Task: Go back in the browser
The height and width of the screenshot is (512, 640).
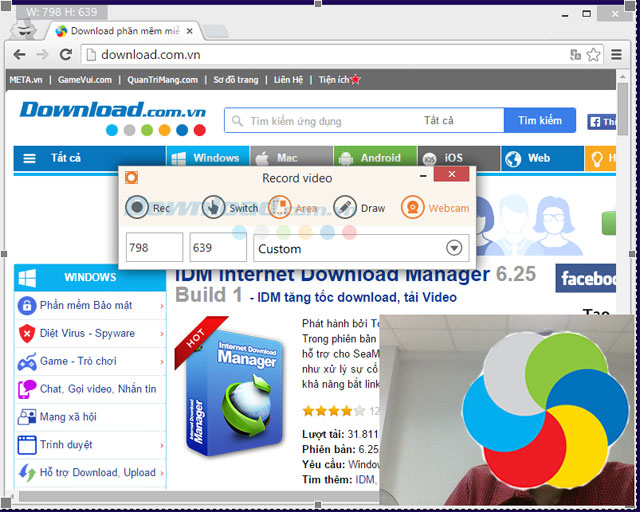Action: (19, 54)
